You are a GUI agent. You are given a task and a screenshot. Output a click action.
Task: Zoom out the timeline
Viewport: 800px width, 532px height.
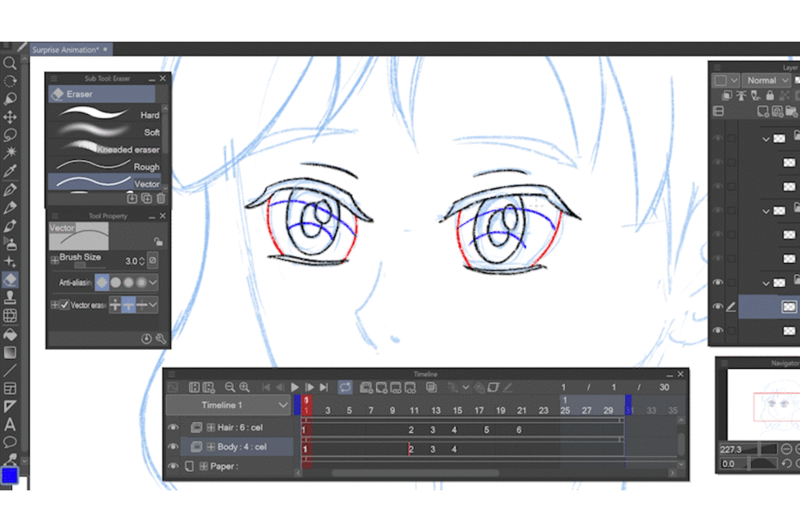pos(230,388)
